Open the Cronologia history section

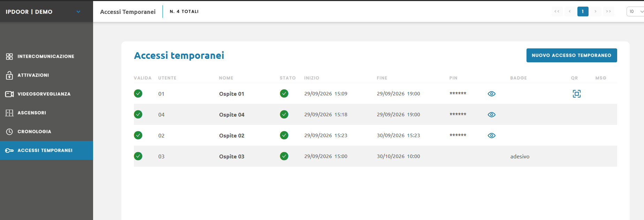(x=46, y=132)
